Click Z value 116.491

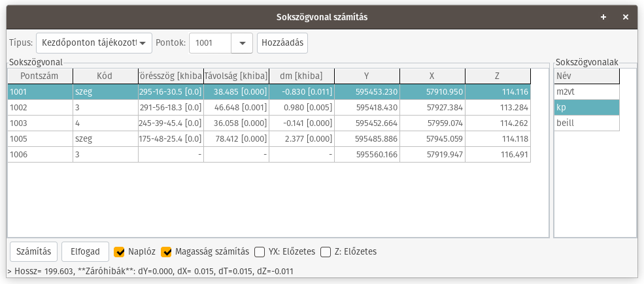tap(498, 154)
